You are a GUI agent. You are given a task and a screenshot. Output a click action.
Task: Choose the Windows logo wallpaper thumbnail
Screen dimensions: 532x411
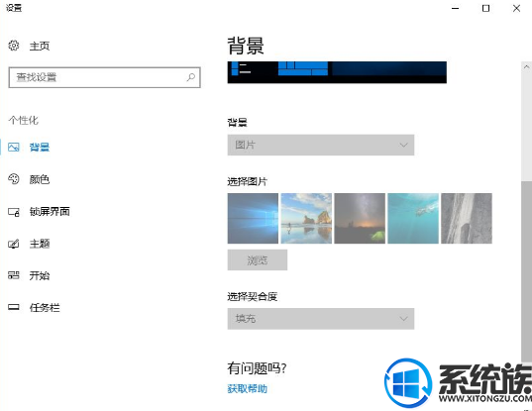pos(253,219)
